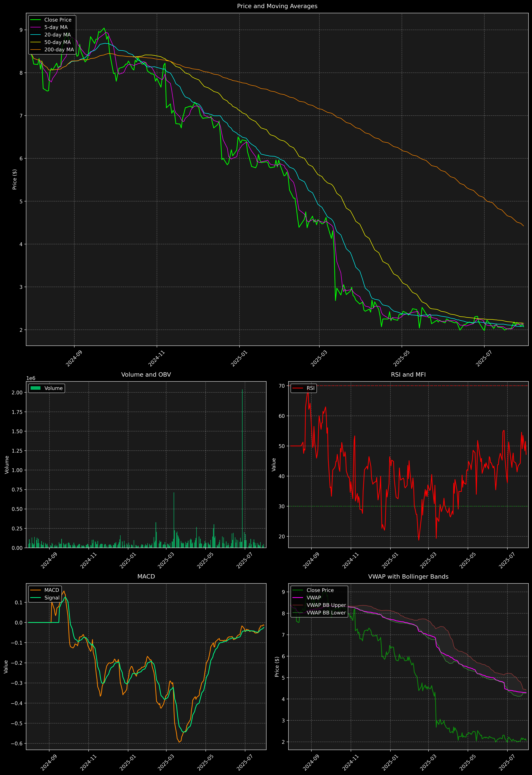Screen dimensions: 532x775
Task: Click '2.00' tick on volume axis
Action: pyautogui.click(x=17, y=392)
